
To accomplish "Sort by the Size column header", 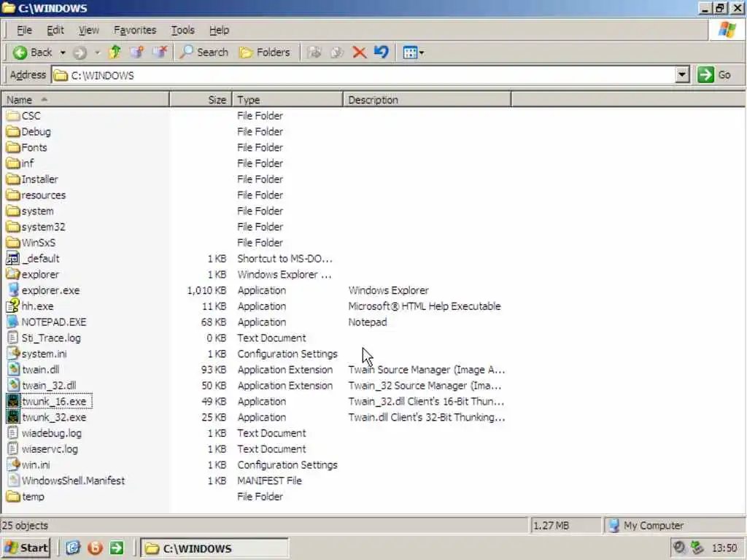I will (x=201, y=100).
